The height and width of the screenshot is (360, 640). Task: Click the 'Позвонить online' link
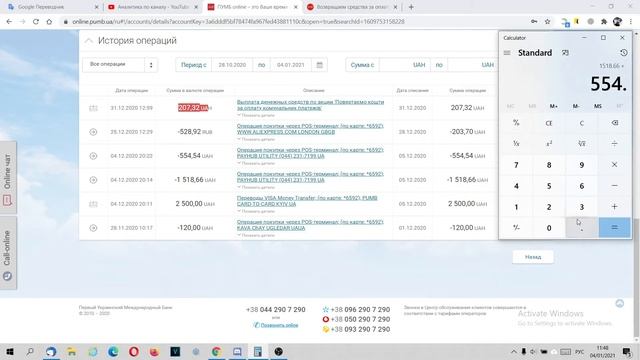(x=279, y=325)
